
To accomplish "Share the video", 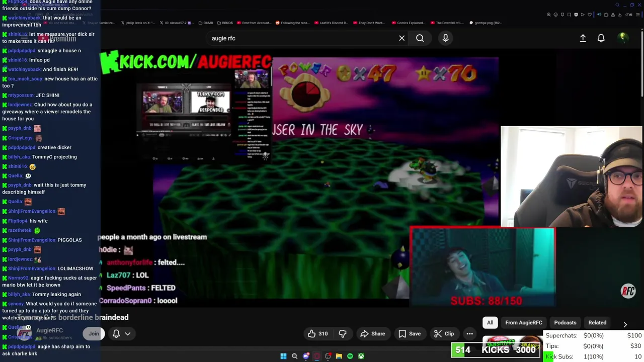I will (373, 334).
